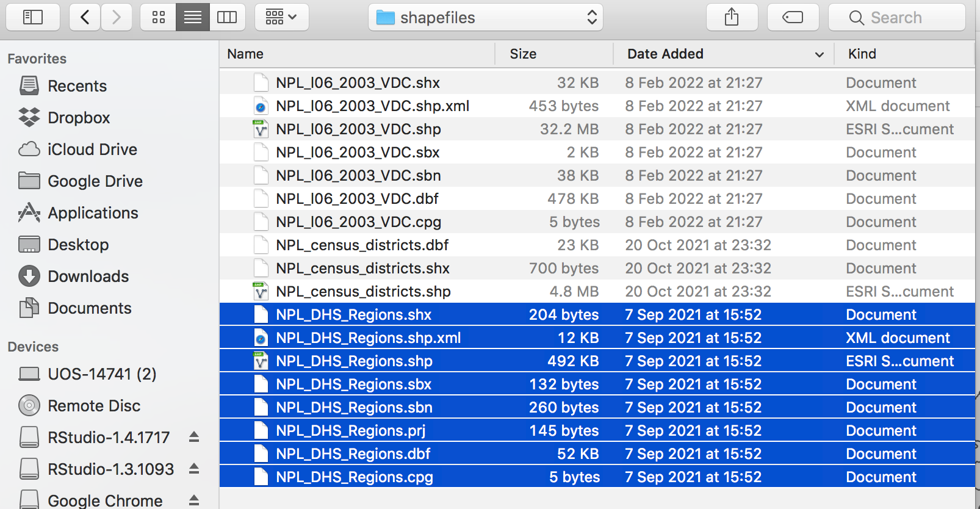This screenshot has width=980, height=509.
Task: Toggle the sidebar visibility button
Action: point(33,17)
